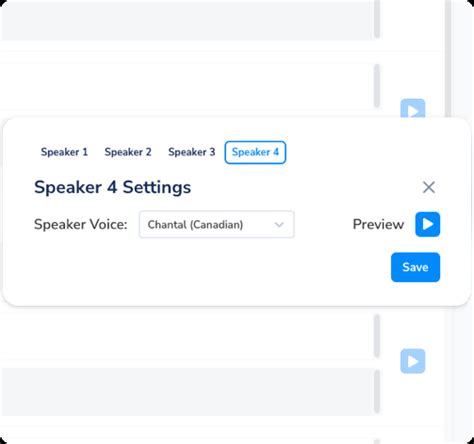The width and height of the screenshot is (474, 444).
Task: Select the highlighted Speaker 4 tab
Action: click(255, 152)
